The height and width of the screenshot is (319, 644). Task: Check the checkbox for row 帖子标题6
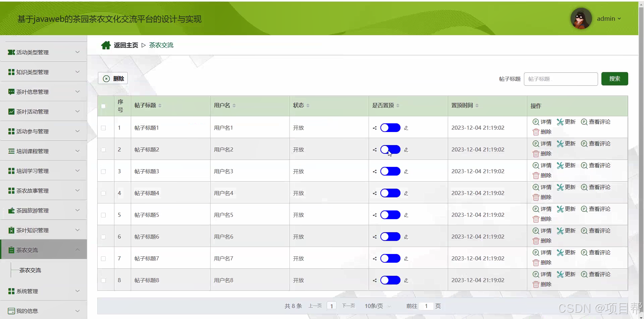click(x=103, y=237)
